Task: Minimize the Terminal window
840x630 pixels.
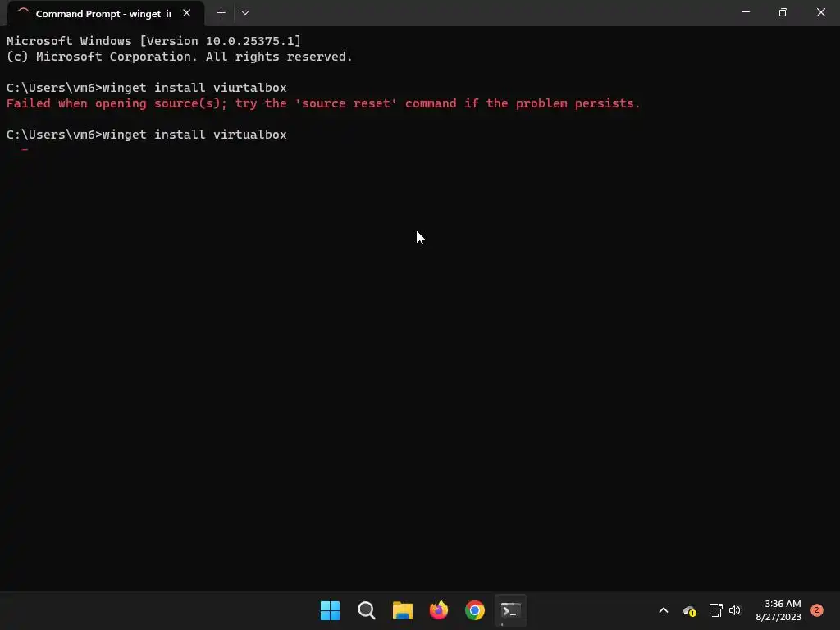Action: click(x=745, y=12)
